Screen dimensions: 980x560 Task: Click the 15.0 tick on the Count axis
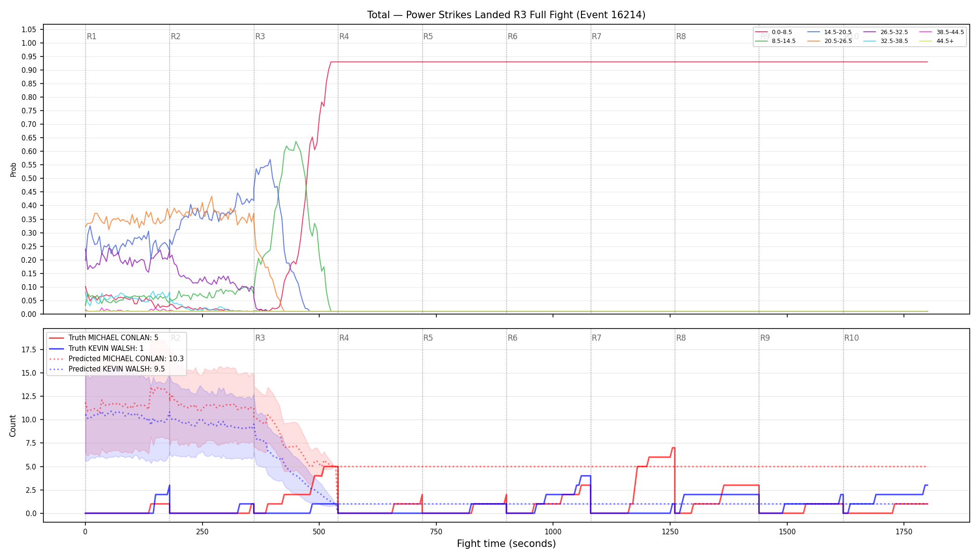click(29, 373)
